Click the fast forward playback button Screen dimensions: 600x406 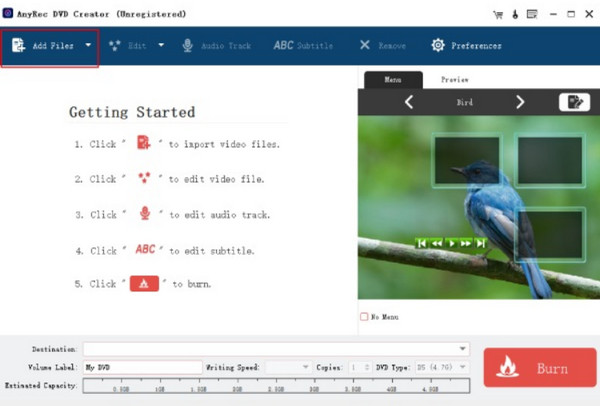(x=466, y=243)
